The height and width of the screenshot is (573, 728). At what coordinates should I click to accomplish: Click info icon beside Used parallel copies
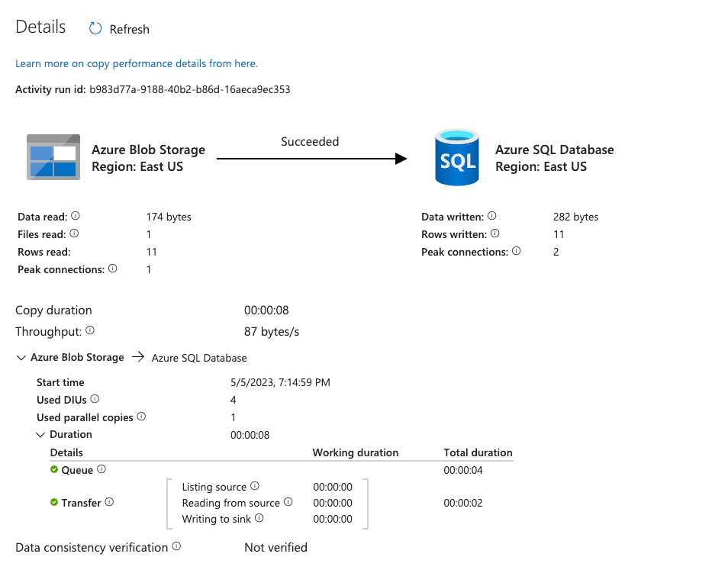click(141, 417)
